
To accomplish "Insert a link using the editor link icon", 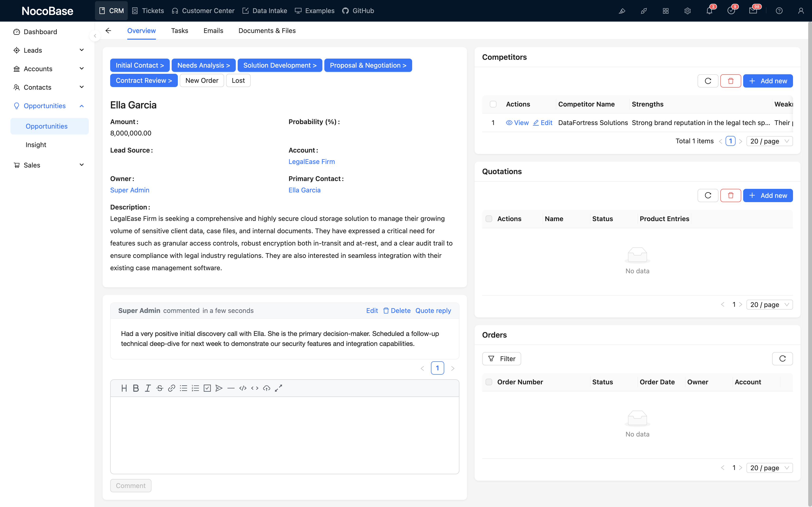I will coord(171,388).
